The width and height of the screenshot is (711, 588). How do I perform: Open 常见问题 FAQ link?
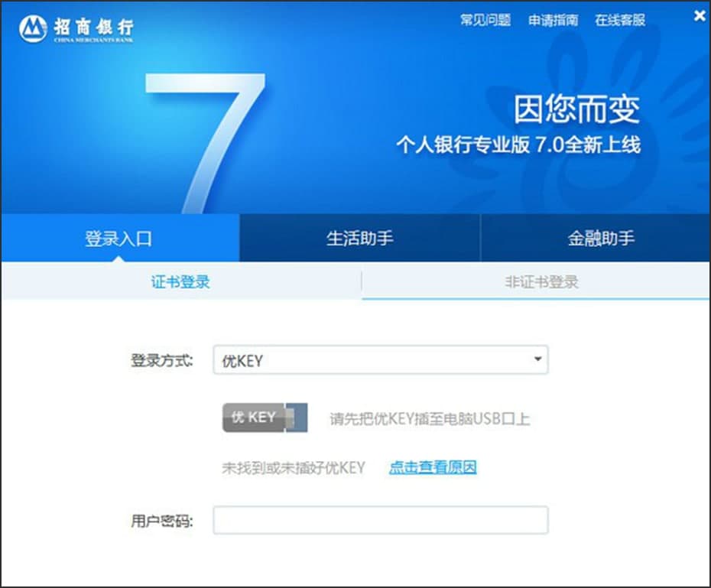pos(485,20)
